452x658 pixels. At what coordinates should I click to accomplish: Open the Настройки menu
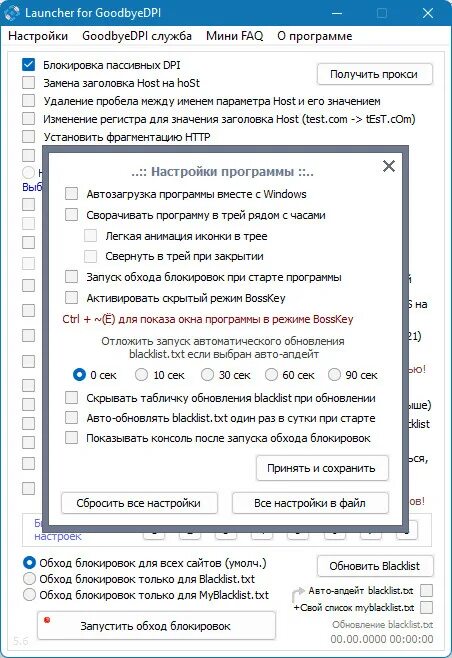tap(38, 36)
